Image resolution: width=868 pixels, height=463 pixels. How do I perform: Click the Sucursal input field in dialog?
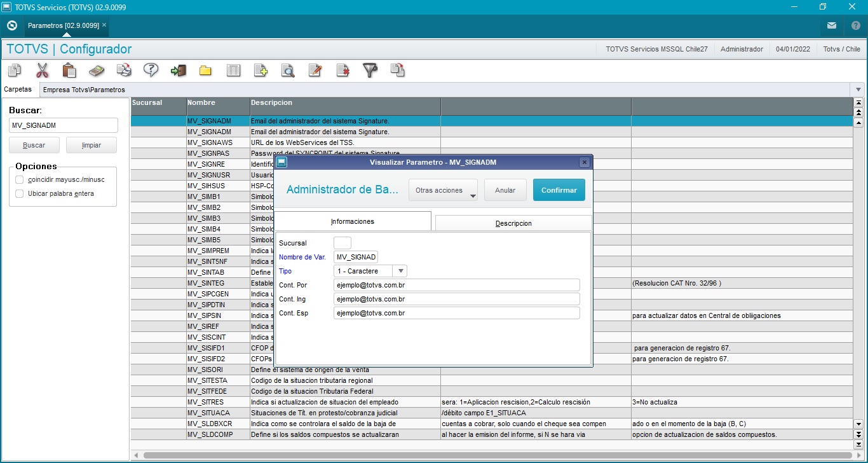click(342, 243)
